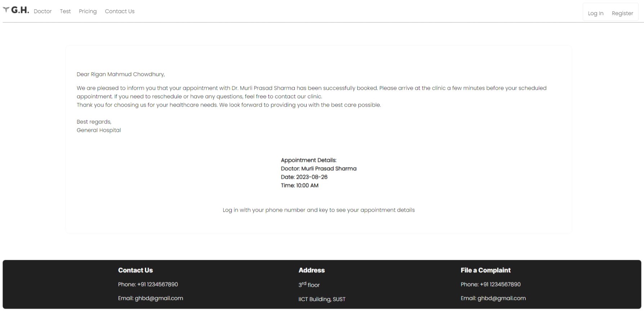Click the 'Log in with your phone number' note
Image resolution: width=644 pixels, height=322 pixels.
[x=318, y=210]
